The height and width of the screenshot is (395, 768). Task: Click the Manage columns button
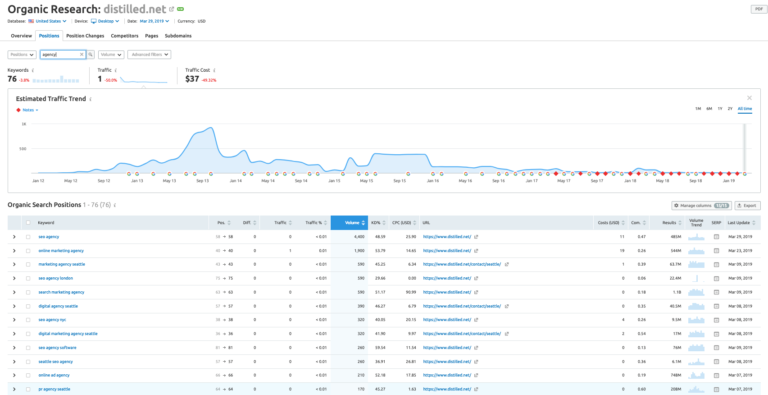click(702, 205)
